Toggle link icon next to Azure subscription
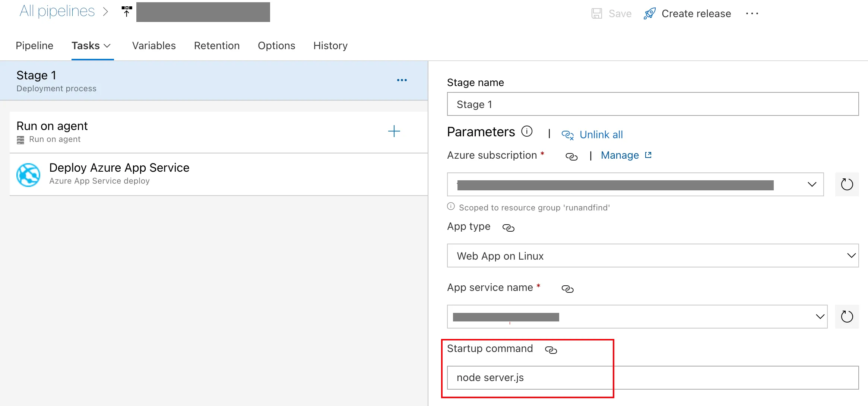This screenshot has height=406, width=868. click(571, 156)
